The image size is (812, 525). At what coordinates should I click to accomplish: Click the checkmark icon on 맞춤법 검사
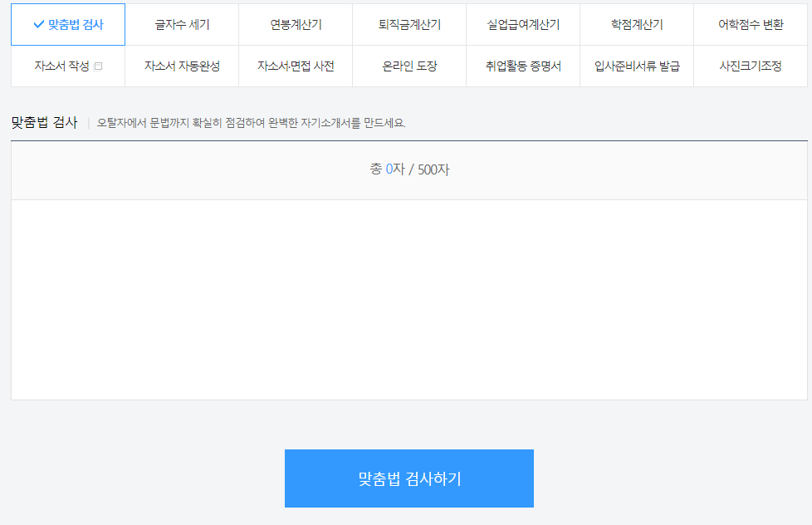[37, 24]
